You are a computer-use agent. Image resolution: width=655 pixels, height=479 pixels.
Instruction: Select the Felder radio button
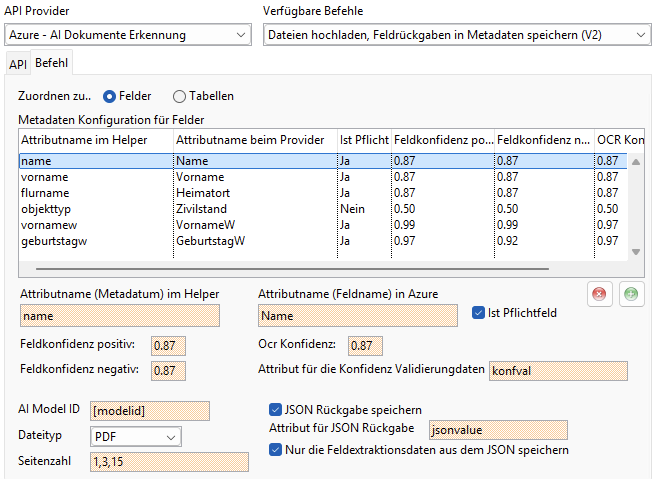[x=110, y=96]
